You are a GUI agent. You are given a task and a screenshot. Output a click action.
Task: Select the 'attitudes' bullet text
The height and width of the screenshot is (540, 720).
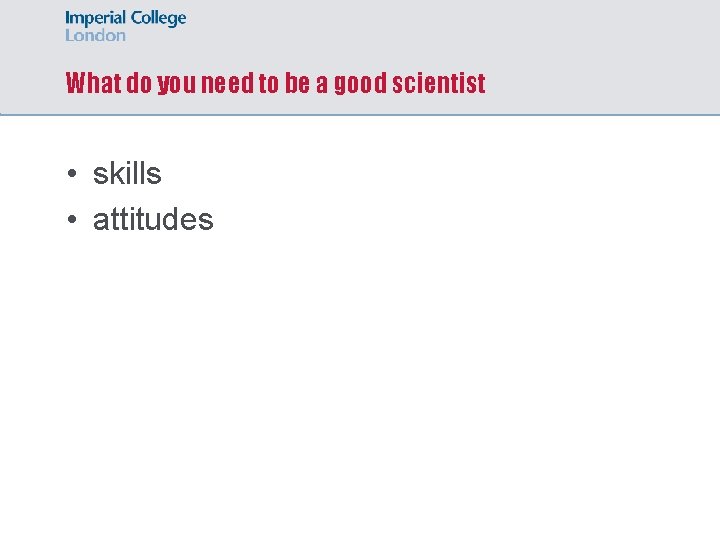153,219
